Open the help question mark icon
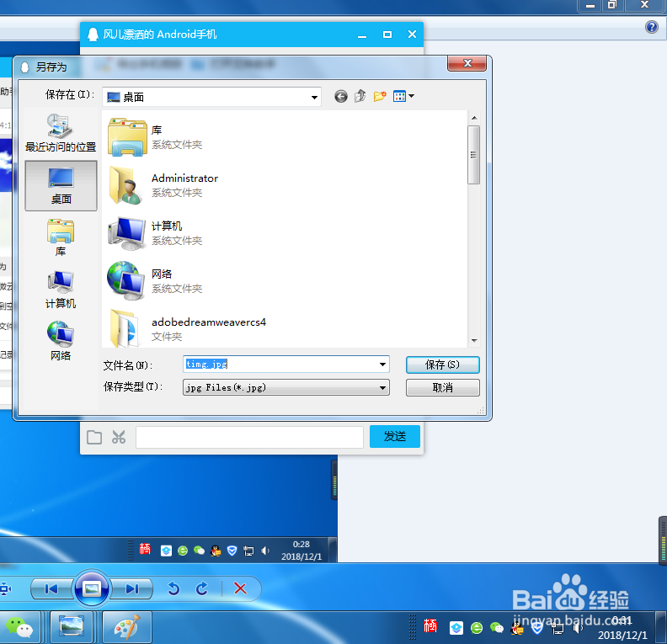Image resolution: width=667 pixels, height=644 pixels. coord(651,27)
